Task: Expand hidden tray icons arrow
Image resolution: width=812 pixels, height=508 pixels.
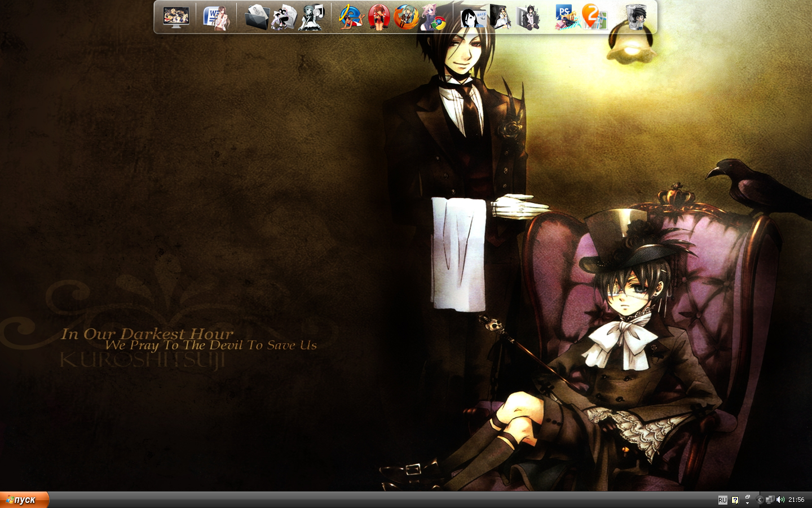Action: (x=760, y=500)
